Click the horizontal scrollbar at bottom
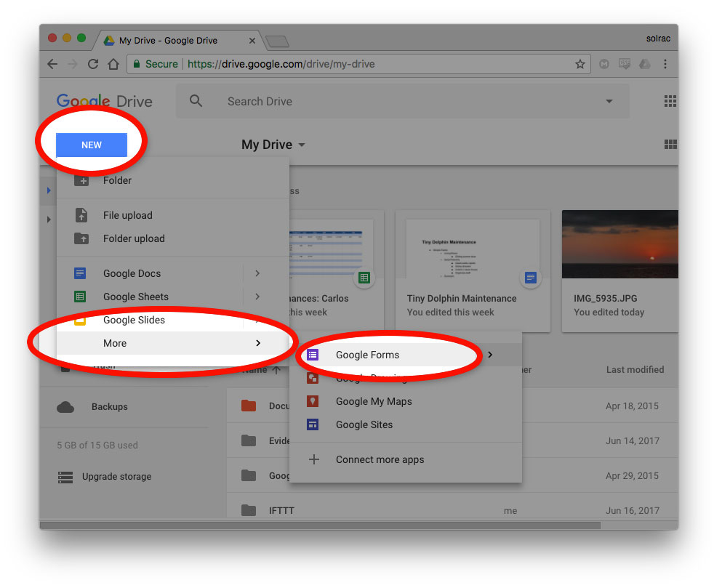Image resolution: width=722 pixels, height=588 pixels. (x=320, y=525)
